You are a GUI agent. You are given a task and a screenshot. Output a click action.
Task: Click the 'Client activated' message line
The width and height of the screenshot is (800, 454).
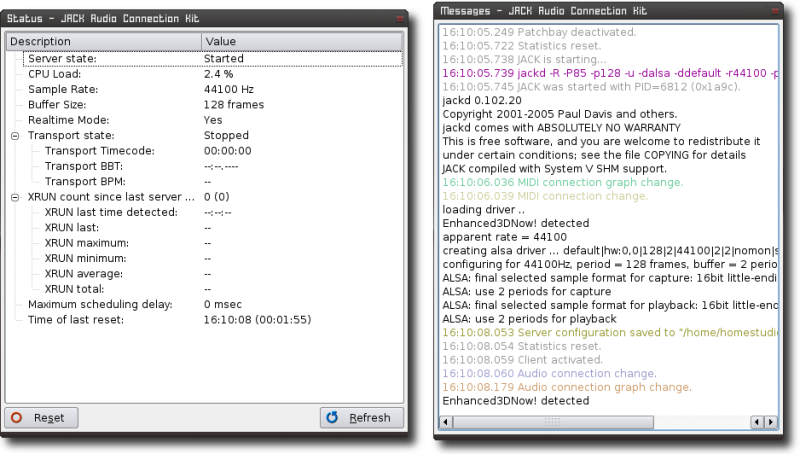522,360
